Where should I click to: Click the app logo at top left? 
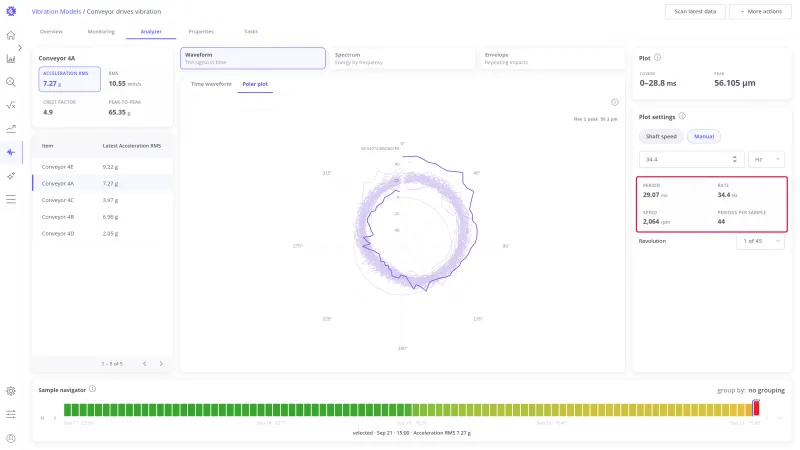click(11, 11)
